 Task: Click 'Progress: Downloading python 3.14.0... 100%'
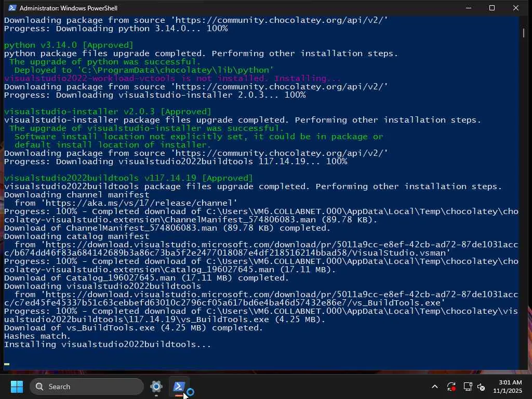116,29
